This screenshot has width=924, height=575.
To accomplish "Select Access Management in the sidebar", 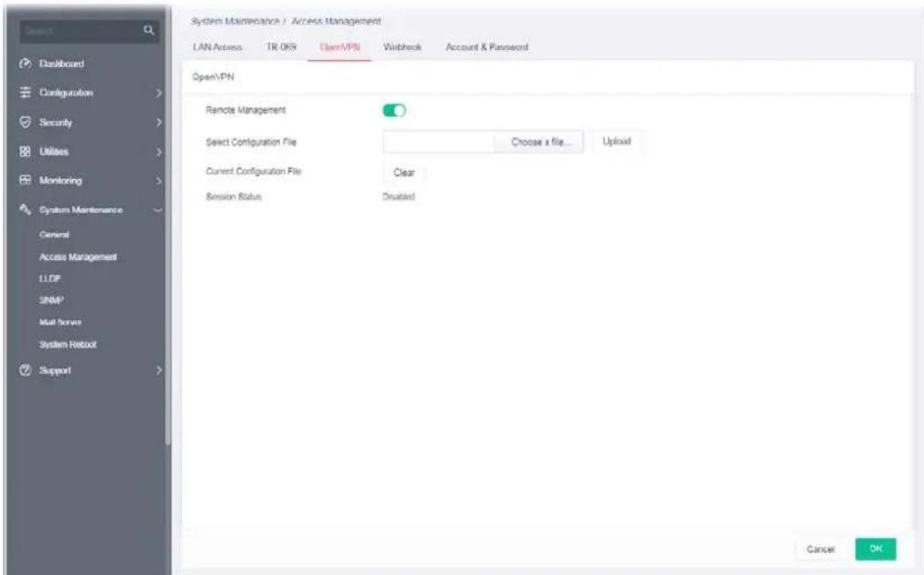I will [x=78, y=257].
